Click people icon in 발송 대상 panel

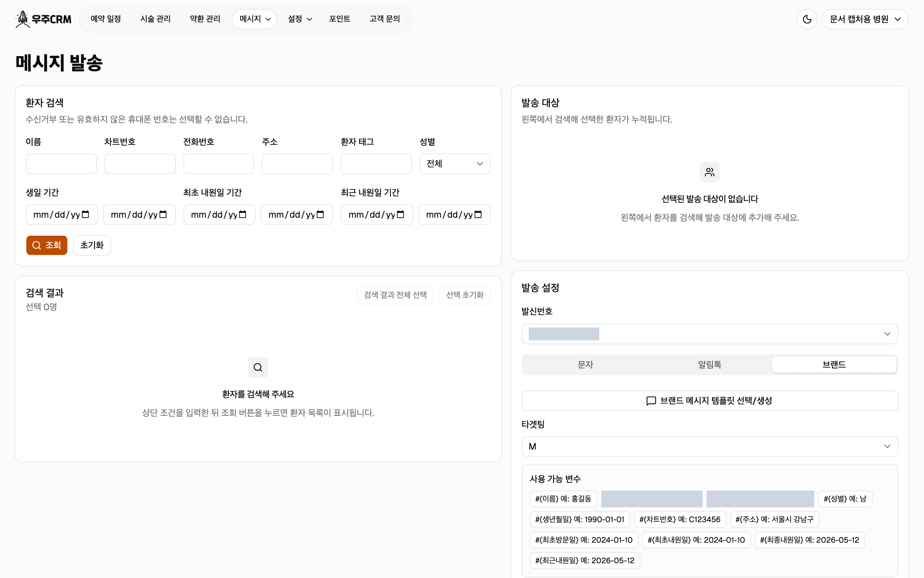tap(709, 172)
